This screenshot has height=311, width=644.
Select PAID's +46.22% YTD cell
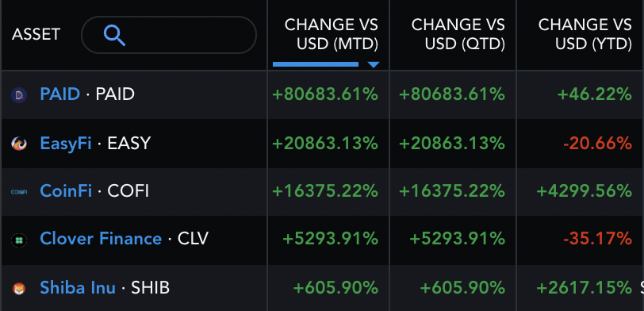pos(594,94)
